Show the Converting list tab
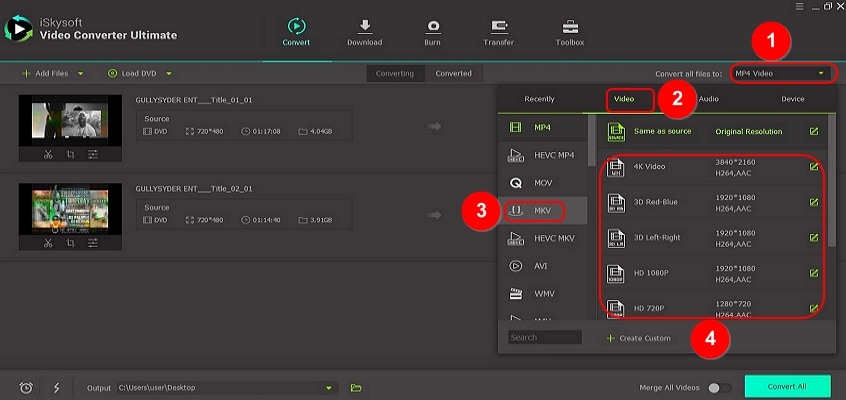This screenshot has height=400, width=846. pyautogui.click(x=395, y=73)
